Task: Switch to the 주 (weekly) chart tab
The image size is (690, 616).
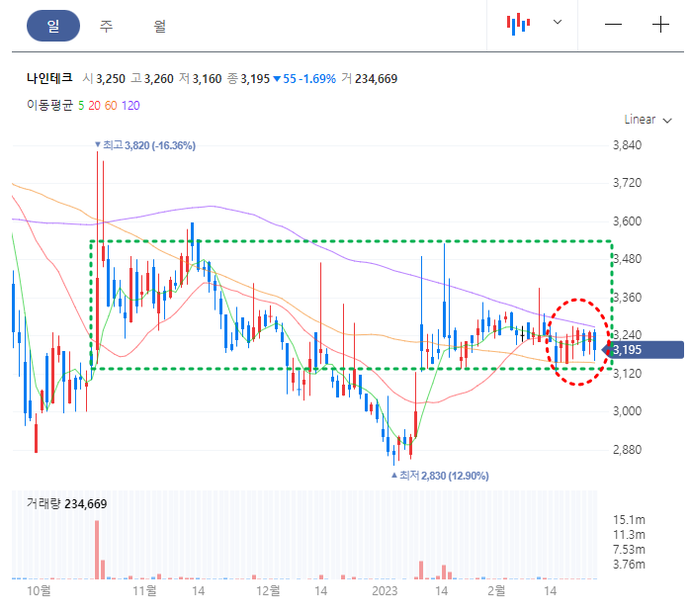Action: 106,26
